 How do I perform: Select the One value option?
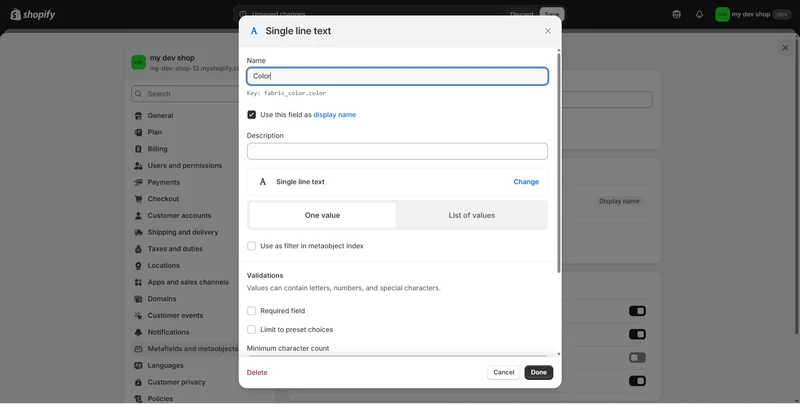tap(322, 215)
